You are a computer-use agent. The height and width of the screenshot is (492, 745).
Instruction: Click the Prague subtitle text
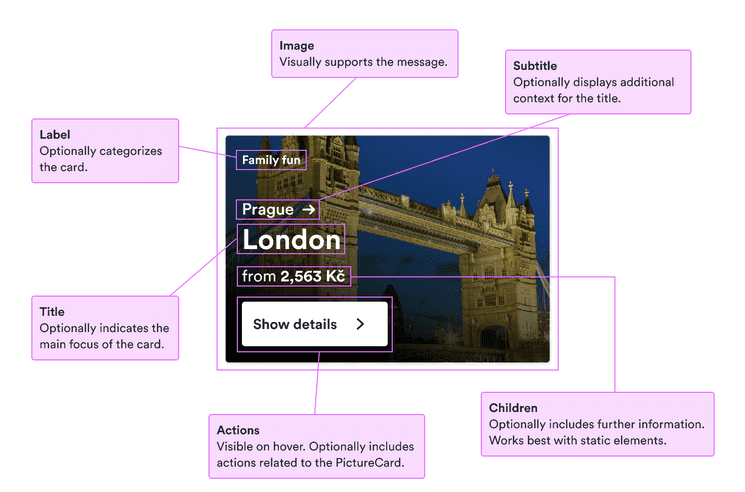[x=267, y=210]
